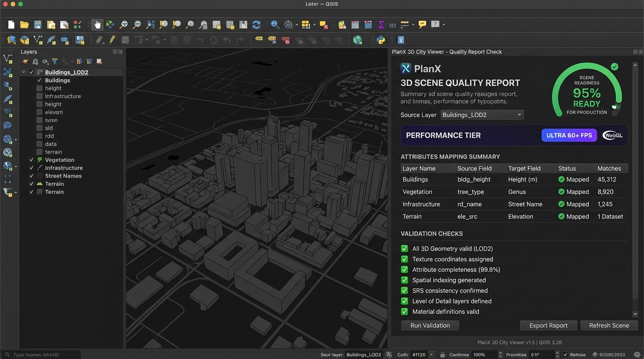This screenshot has height=359, width=644.
Task: Click the Refresh Scene button
Action: [609, 325]
